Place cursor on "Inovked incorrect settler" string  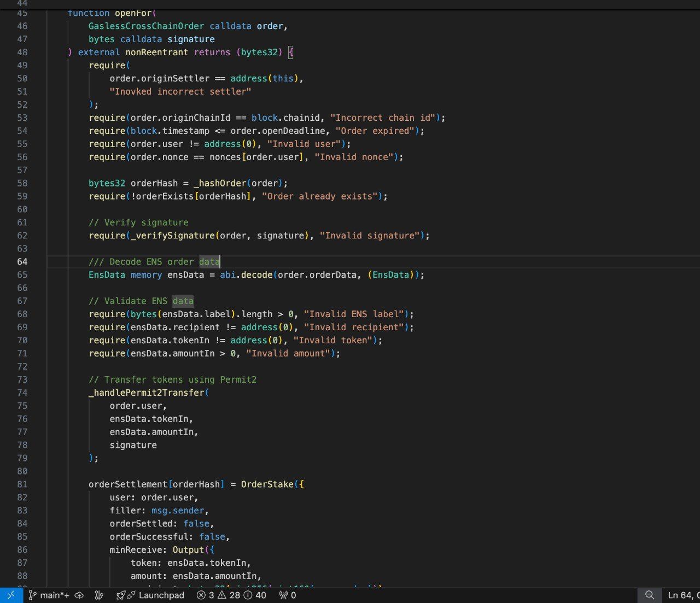tap(180, 91)
